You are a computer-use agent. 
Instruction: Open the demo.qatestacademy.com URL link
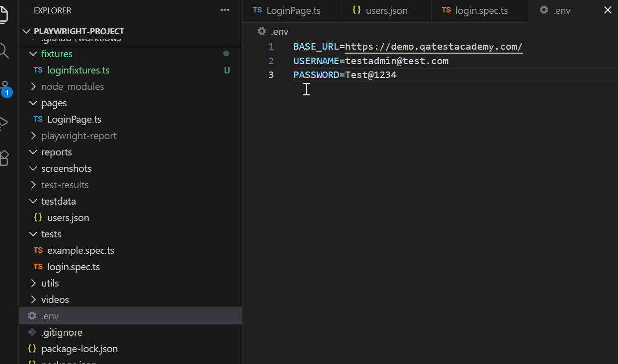pos(434,47)
